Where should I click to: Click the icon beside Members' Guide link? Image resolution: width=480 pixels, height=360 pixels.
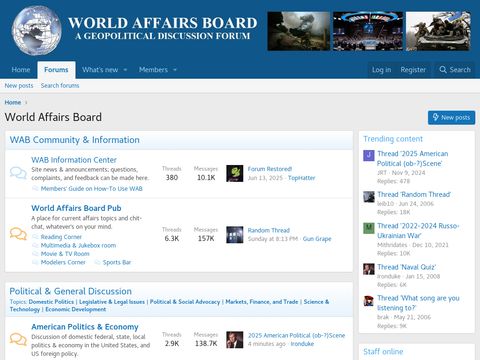[x=35, y=189]
